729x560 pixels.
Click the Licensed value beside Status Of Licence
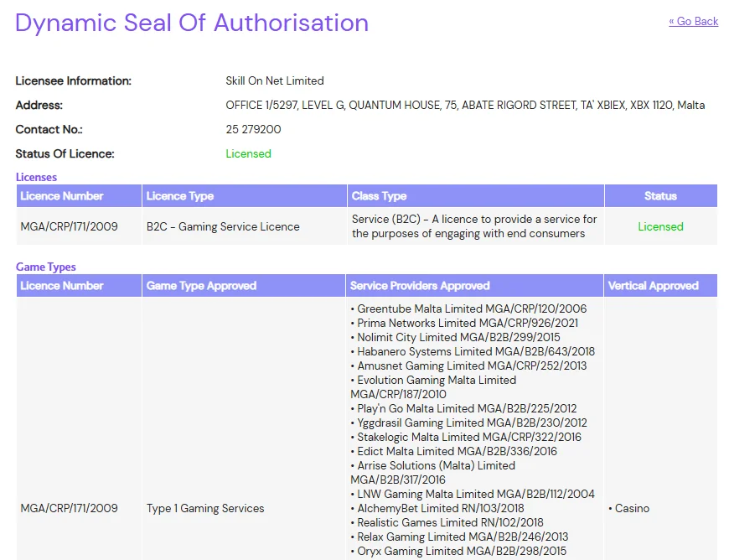pos(248,153)
